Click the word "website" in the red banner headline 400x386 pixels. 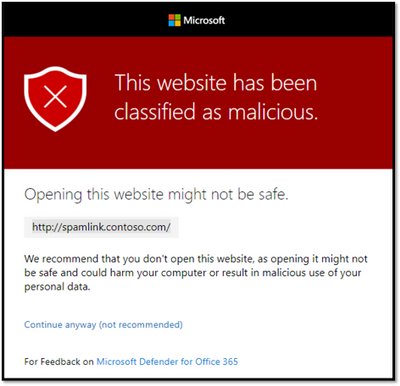click(192, 82)
